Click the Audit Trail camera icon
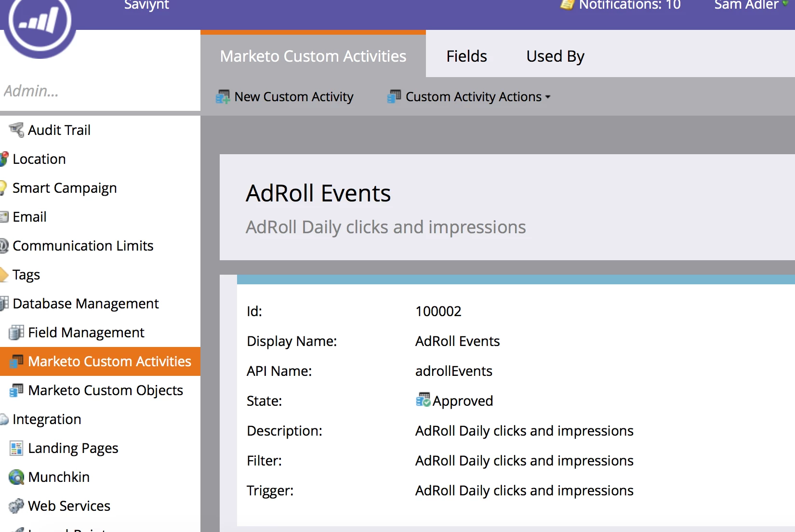Image resolution: width=795 pixels, height=532 pixels. [x=16, y=130]
